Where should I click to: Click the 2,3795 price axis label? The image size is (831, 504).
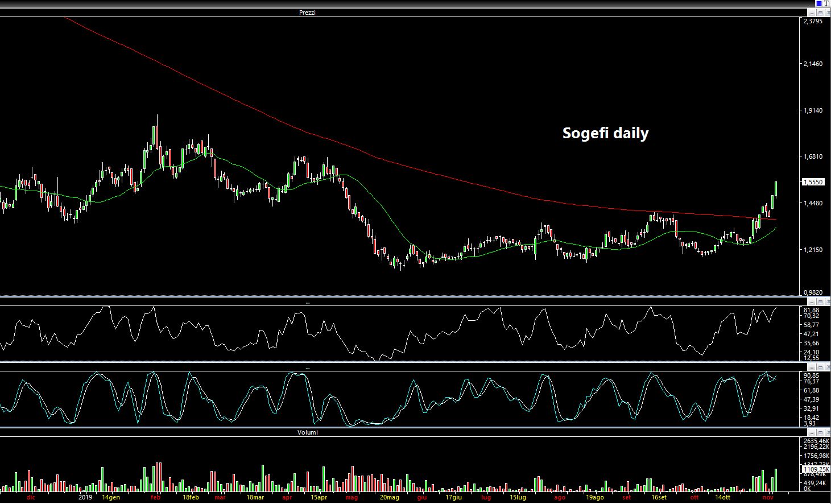[813, 21]
